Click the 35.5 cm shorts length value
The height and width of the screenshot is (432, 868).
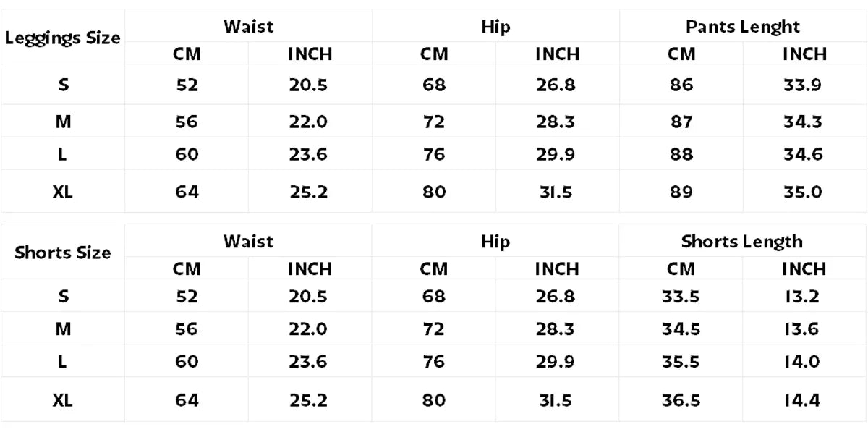681,362
